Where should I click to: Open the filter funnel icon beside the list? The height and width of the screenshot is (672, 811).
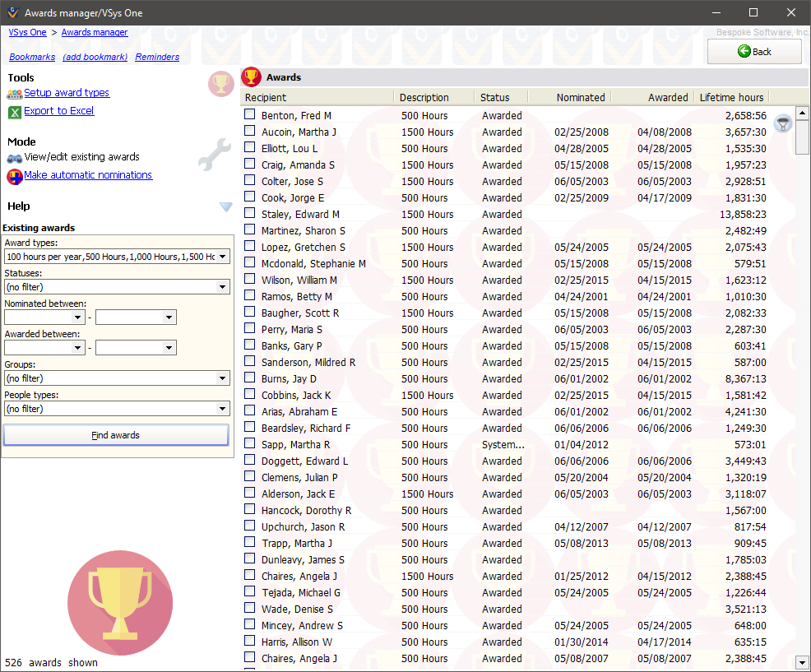click(782, 123)
